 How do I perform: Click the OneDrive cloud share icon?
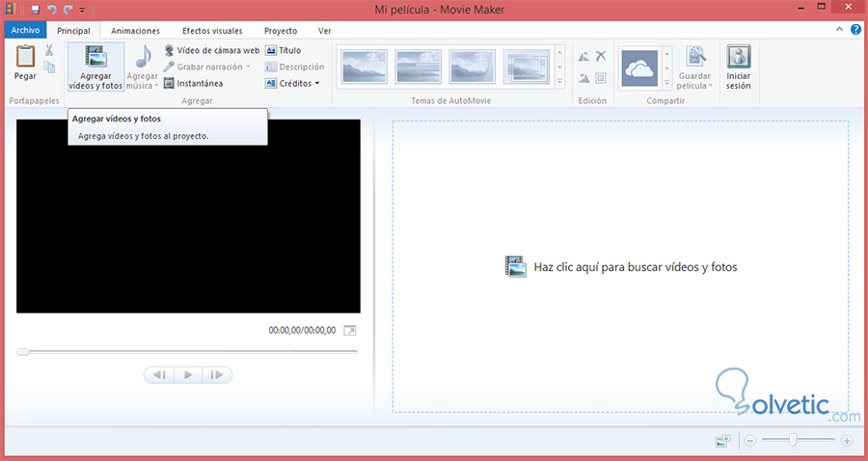pyautogui.click(x=639, y=68)
